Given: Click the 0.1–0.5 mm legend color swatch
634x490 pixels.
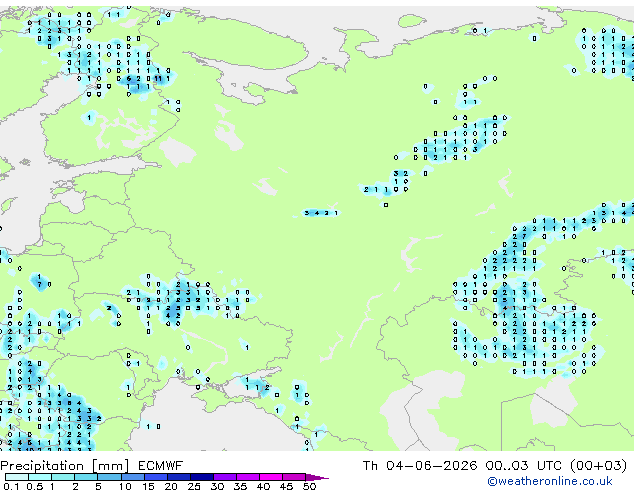Looking at the screenshot, I should tap(17, 477).
